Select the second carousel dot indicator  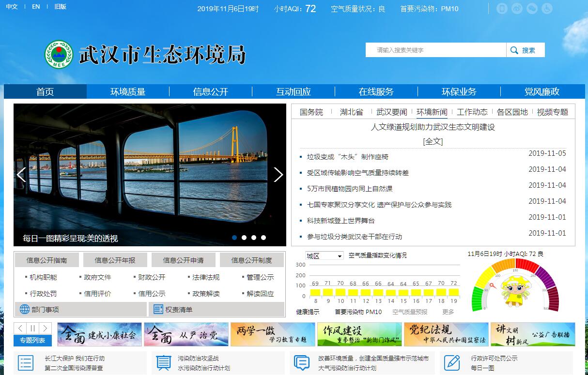[244, 238]
